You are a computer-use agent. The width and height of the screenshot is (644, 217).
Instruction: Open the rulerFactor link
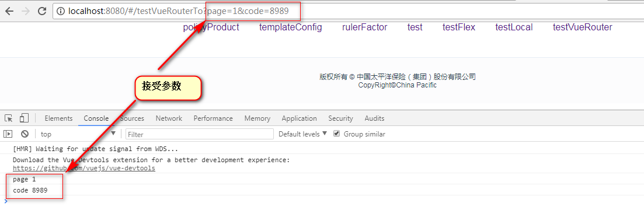[x=365, y=27]
